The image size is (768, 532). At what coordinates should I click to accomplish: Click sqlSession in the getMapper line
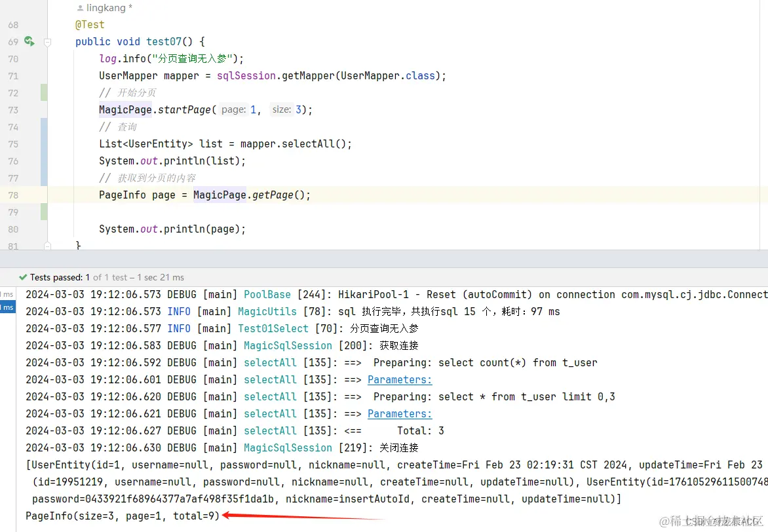tap(246, 76)
